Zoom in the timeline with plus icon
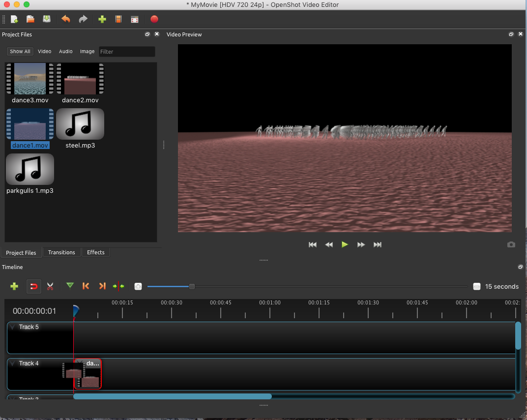 pyautogui.click(x=138, y=287)
